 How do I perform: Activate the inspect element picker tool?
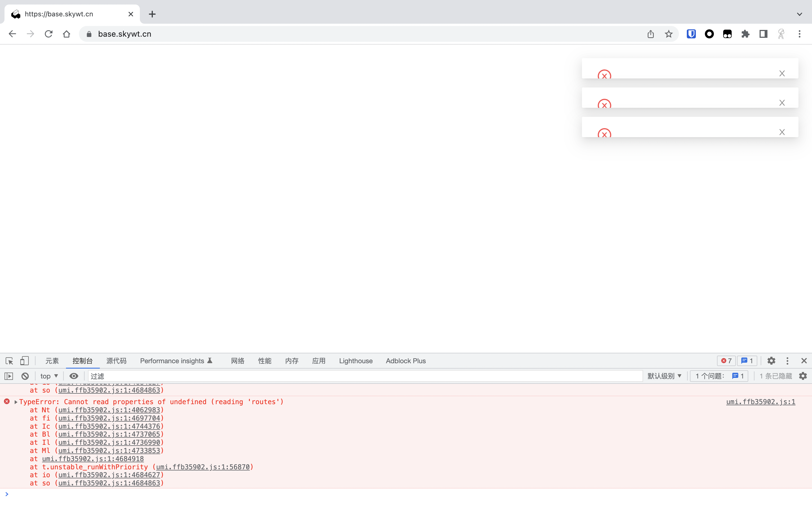point(9,361)
